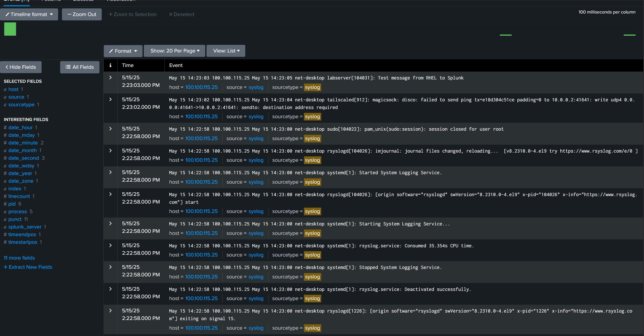Screen dimensions: 644x336
Task: Click Extract New Fields link
Action: [28, 267]
